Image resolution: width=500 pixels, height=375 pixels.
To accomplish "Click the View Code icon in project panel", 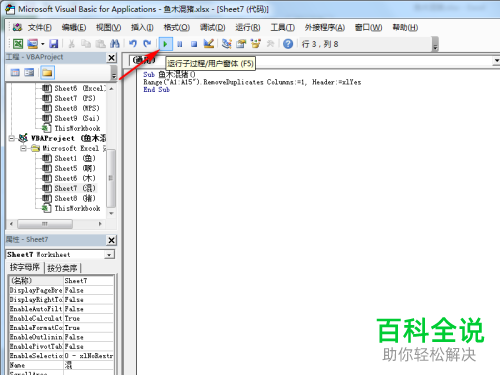I will (15, 72).
